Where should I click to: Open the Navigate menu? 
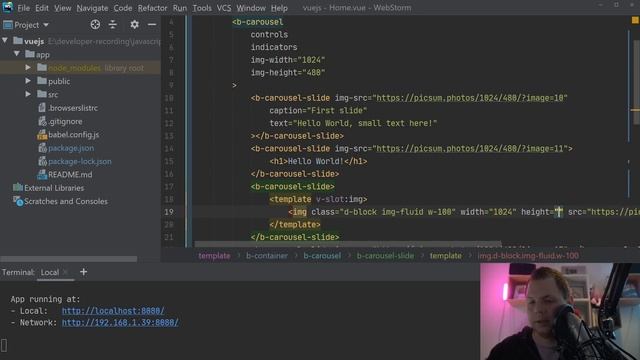pos(92,8)
